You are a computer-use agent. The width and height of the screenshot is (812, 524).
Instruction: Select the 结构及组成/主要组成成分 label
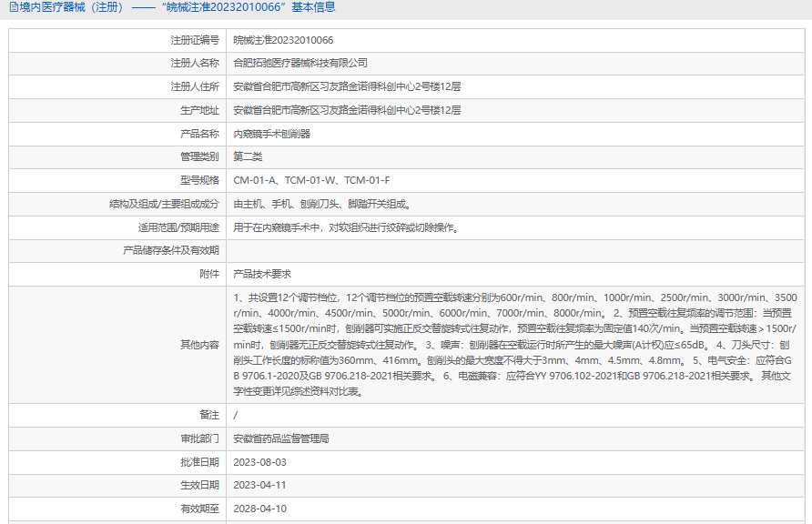pos(164,204)
